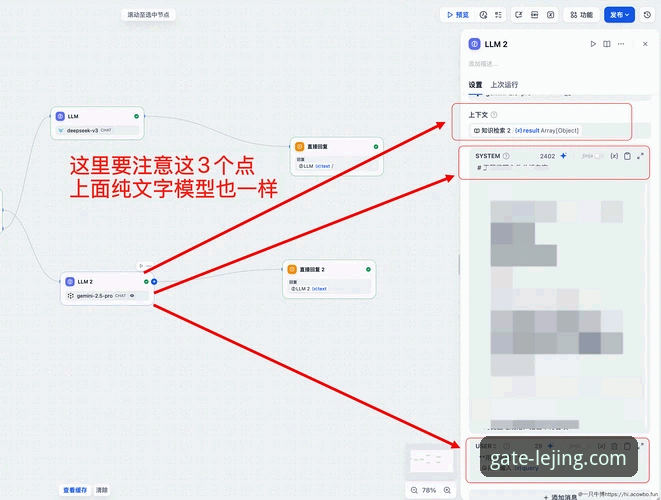Image resolution: width=661 pixels, height=500 pixels.
Task: Click the SYSTEM prompt help icon
Action: [506, 156]
